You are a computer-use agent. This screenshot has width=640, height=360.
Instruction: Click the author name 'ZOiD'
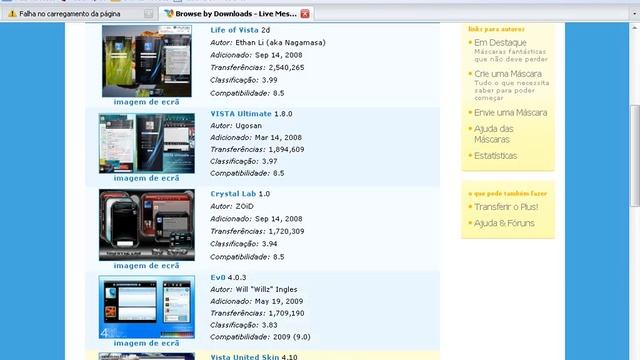point(244,207)
